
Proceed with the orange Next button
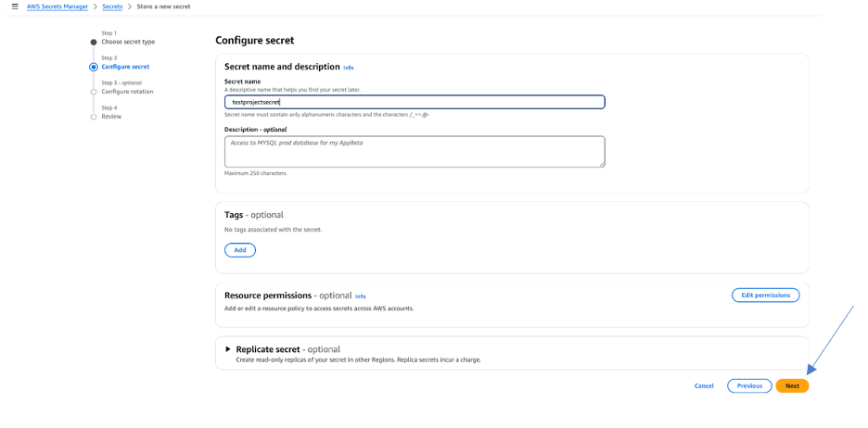(792, 385)
